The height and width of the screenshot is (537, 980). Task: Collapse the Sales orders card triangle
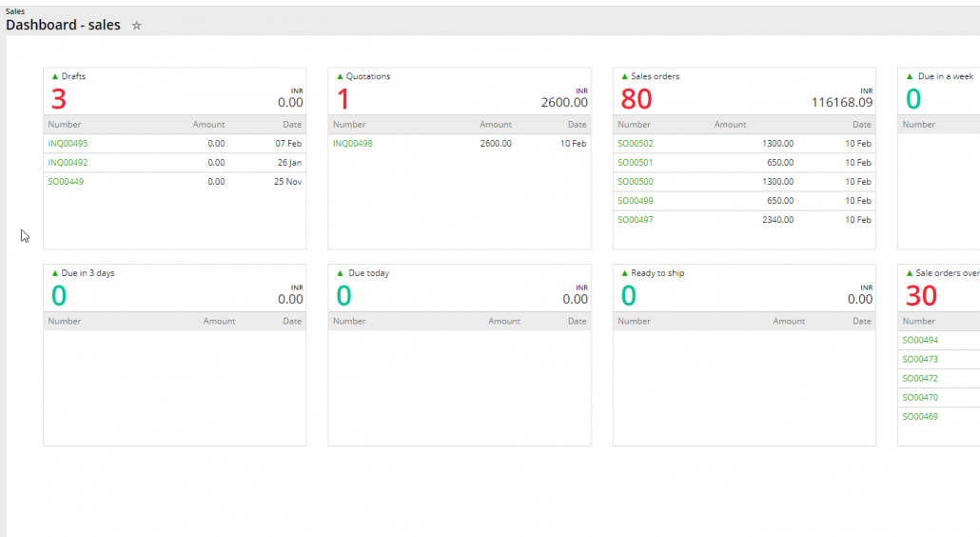[x=624, y=76]
